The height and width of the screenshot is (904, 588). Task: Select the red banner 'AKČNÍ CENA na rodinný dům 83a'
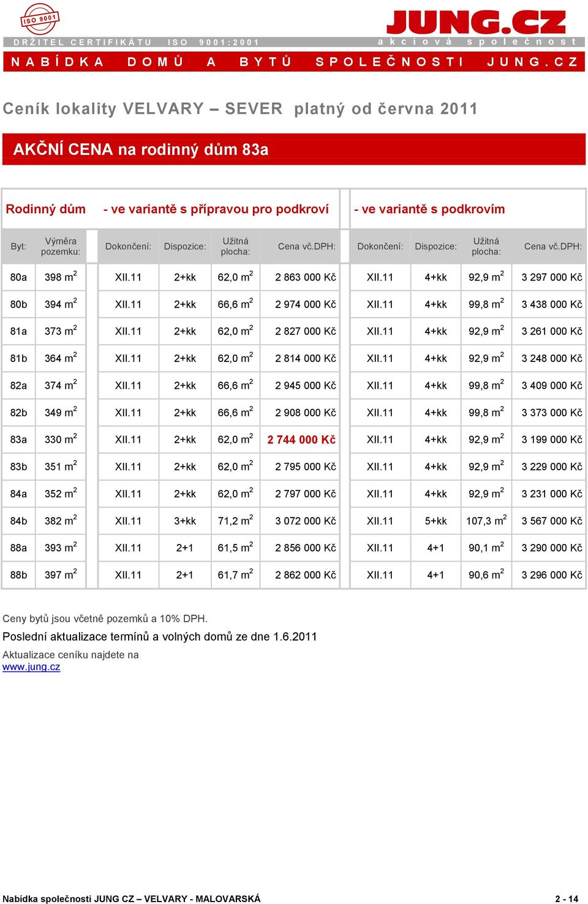[x=294, y=149]
